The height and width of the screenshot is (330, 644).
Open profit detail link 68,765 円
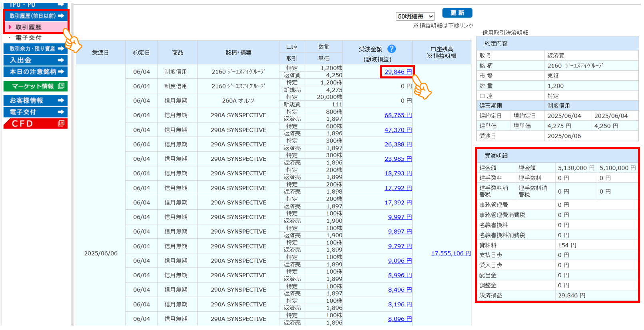pyautogui.click(x=398, y=115)
